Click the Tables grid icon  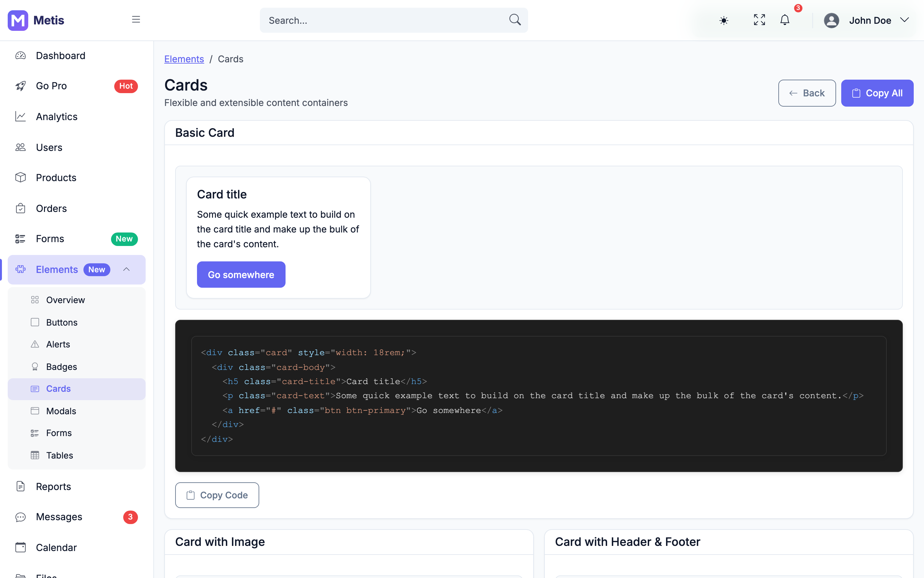[35, 455]
